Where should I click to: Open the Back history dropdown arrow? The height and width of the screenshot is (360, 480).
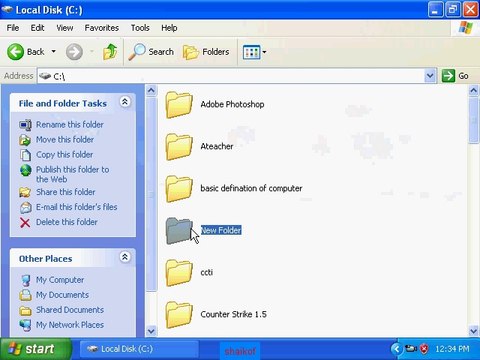[x=53, y=52]
